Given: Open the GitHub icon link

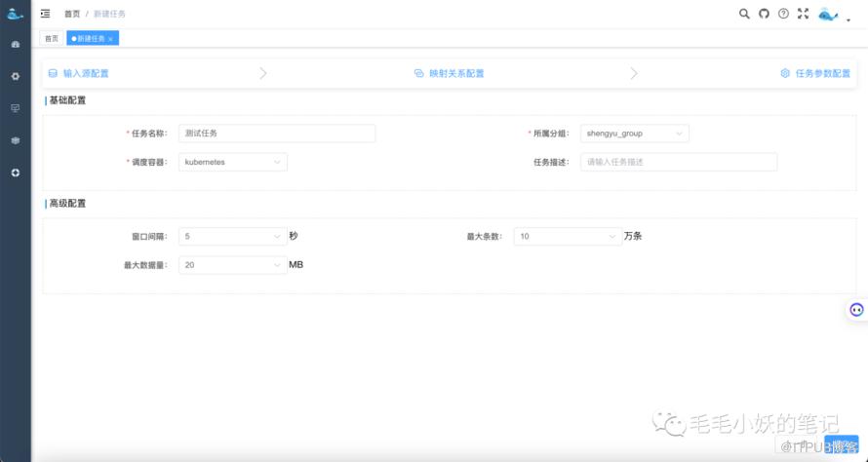Looking at the screenshot, I should coord(764,14).
